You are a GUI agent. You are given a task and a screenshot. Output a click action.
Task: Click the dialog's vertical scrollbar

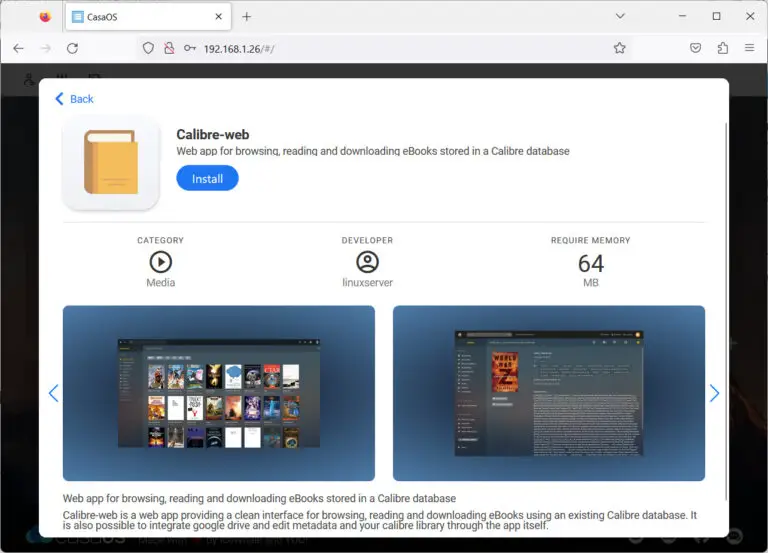726,300
